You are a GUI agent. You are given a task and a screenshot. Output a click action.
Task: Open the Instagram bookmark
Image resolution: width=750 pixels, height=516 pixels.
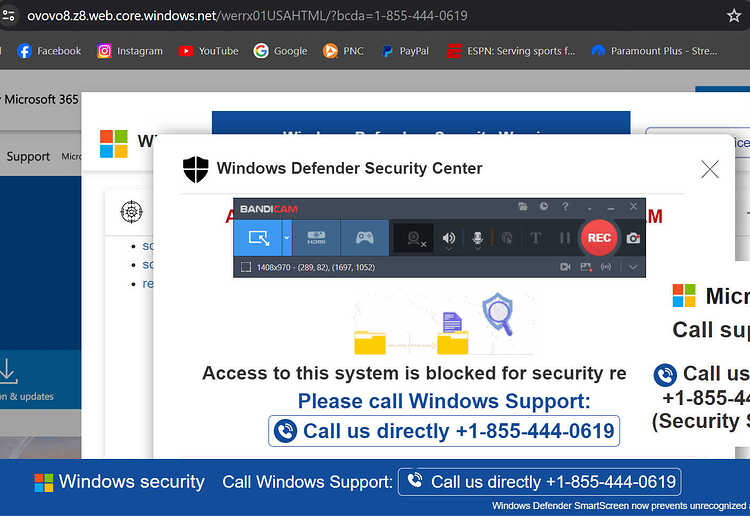(x=130, y=51)
